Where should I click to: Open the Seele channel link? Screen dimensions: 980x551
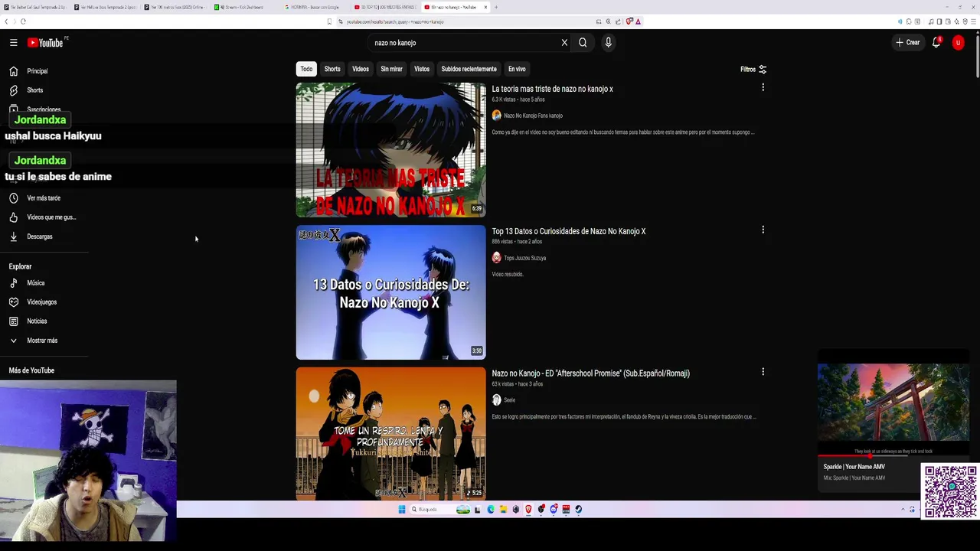tap(509, 400)
